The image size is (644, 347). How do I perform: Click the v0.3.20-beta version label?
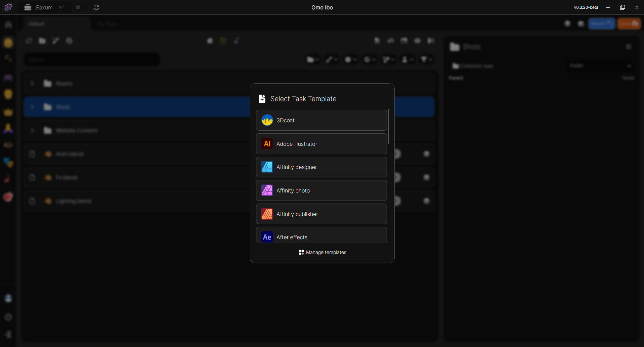[x=586, y=7]
